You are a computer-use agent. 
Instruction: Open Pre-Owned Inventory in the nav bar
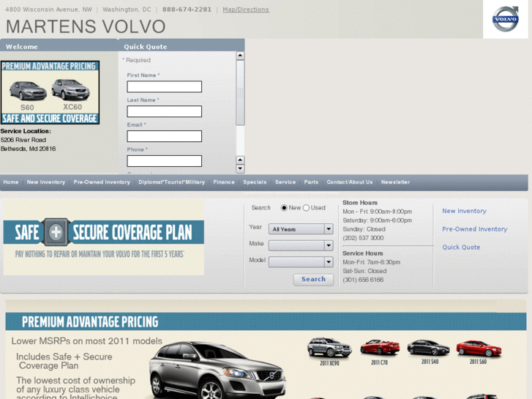point(102,182)
